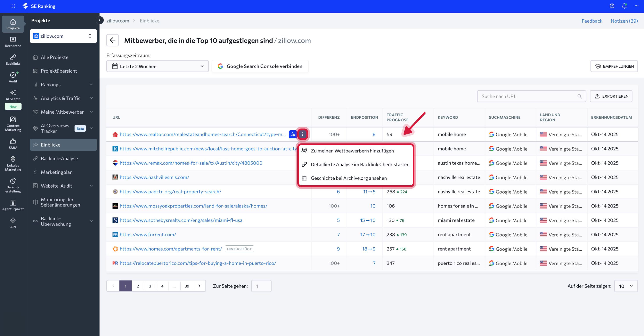Viewport: 644px width, 336px height.
Task: Go to page 2 of results
Action: click(x=137, y=286)
